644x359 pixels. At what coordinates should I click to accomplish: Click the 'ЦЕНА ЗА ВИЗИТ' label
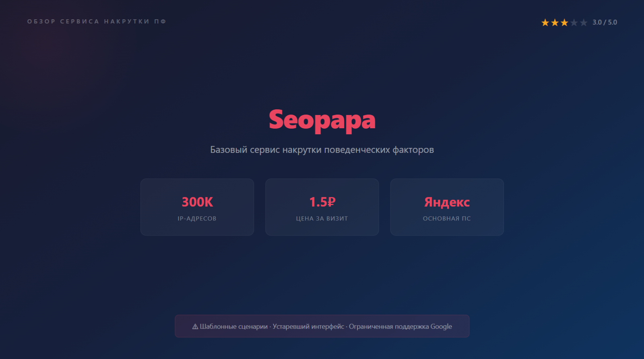pos(322,219)
